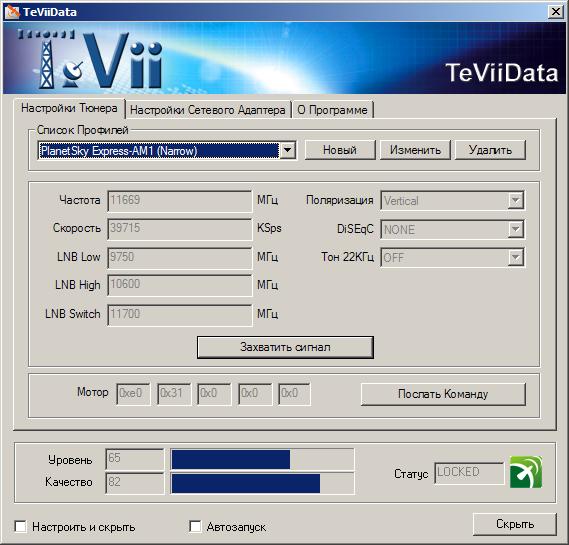The height and width of the screenshot is (545, 569).
Task: Click the third Мотор byte field, the first showing 0x0
Action: coord(214,394)
